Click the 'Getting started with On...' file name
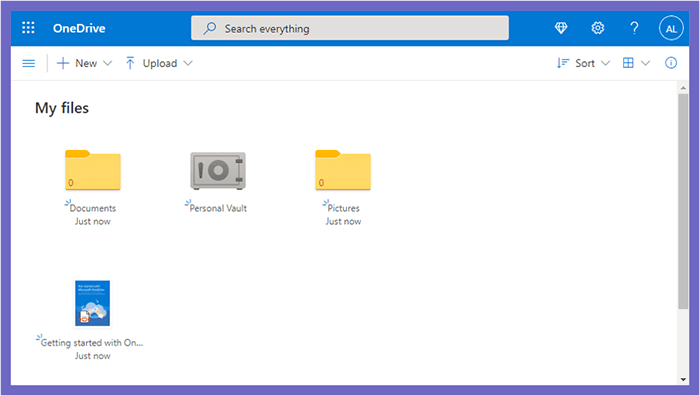This screenshot has height=396, width=700. [92, 343]
